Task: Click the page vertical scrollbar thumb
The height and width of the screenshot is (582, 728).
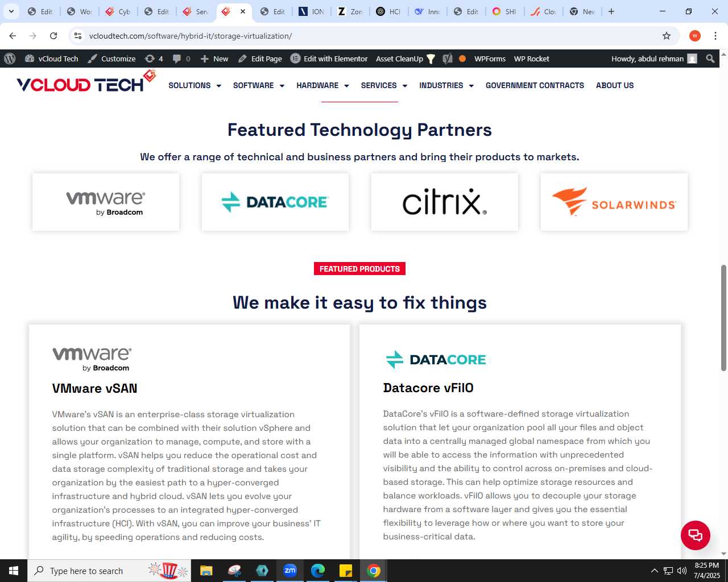Action: click(x=723, y=318)
